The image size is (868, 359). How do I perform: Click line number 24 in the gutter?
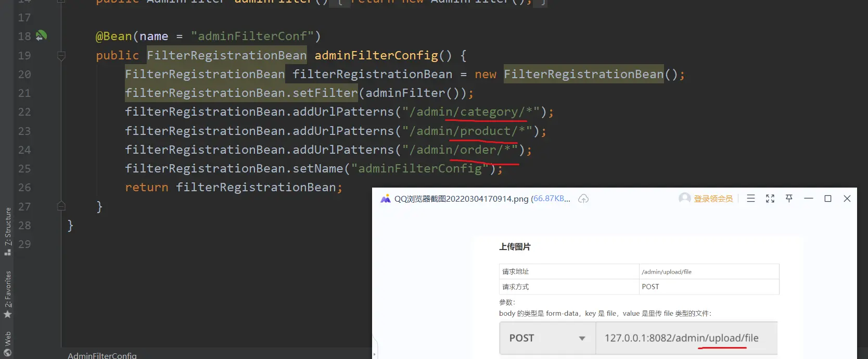point(24,150)
